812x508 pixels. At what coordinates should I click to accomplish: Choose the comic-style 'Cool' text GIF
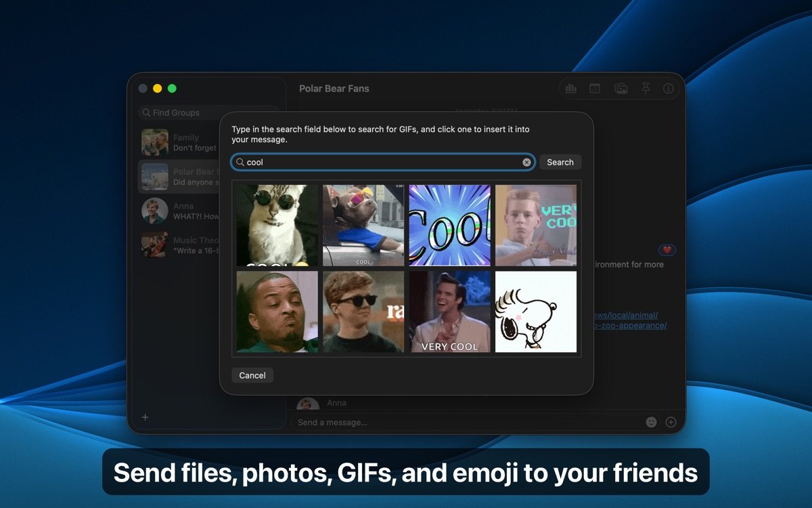point(449,225)
